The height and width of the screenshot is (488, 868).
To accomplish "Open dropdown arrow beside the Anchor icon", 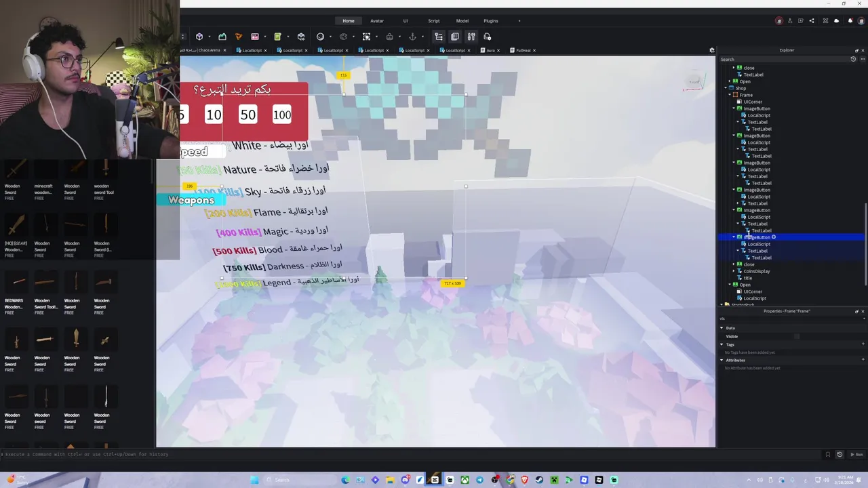I will 422,37.
